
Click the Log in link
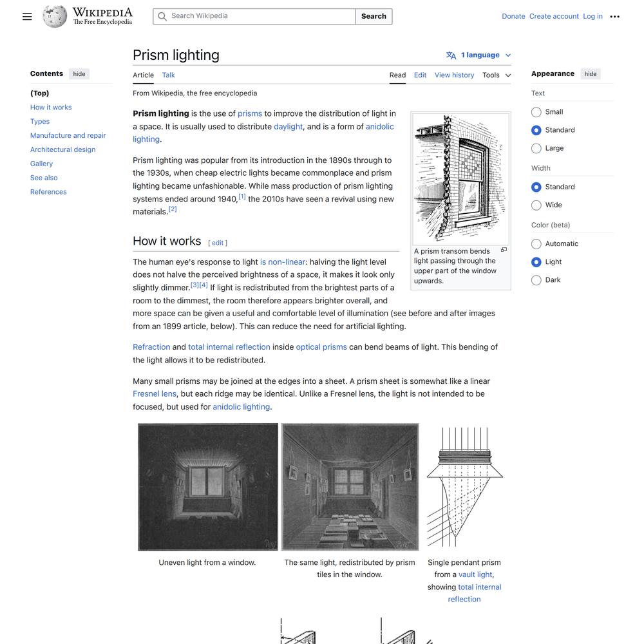592,17
